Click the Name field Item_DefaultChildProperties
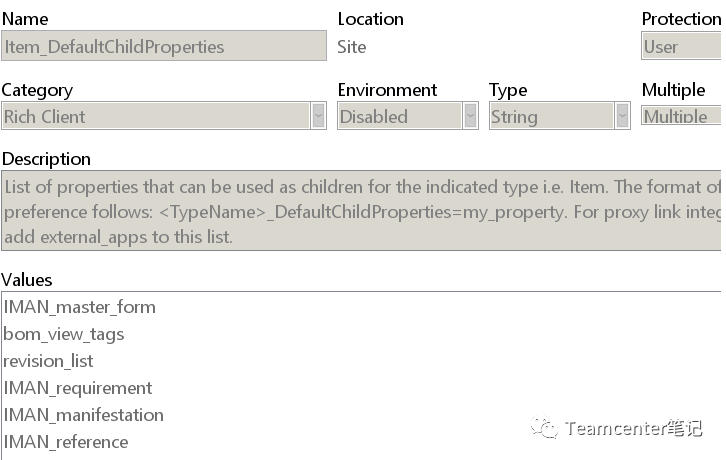Image resolution: width=726 pixels, height=460 pixels. click(163, 46)
